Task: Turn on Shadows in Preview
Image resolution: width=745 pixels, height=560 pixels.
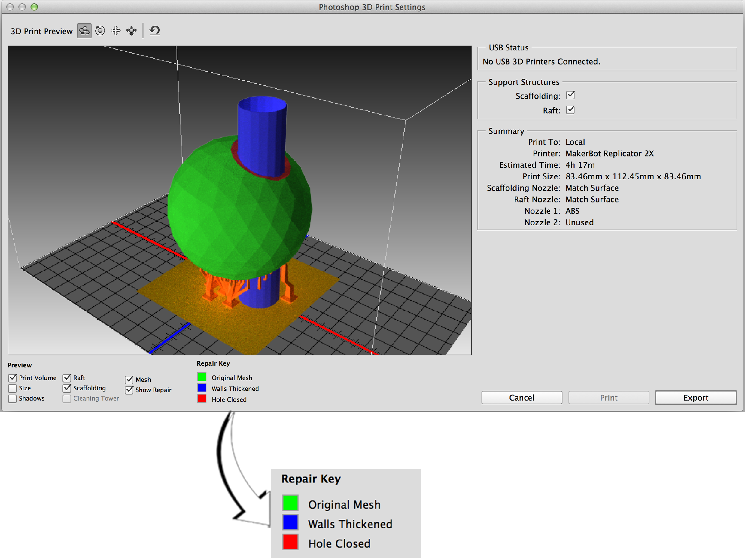Action: pos(13,399)
